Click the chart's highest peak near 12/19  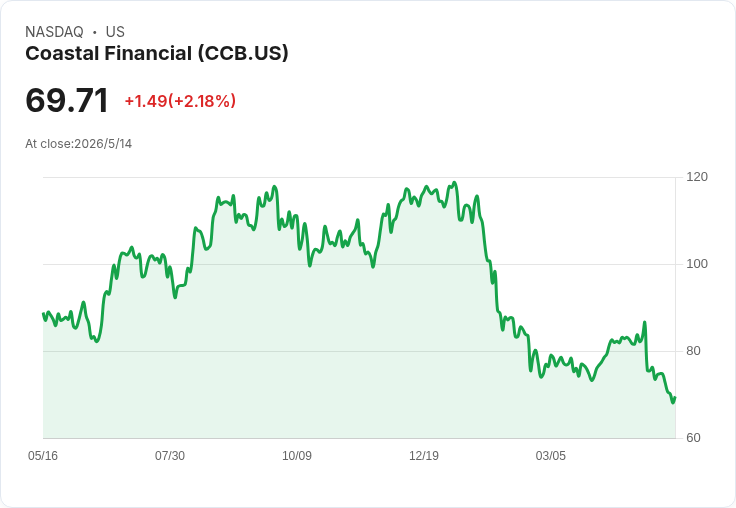[454, 183]
